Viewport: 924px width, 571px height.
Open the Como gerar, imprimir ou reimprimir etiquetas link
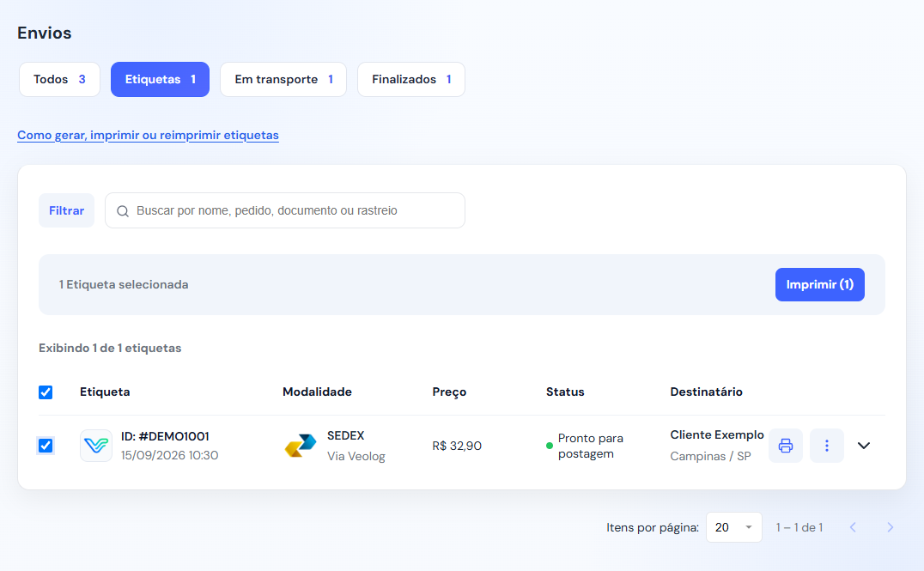[x=148, y=135]
